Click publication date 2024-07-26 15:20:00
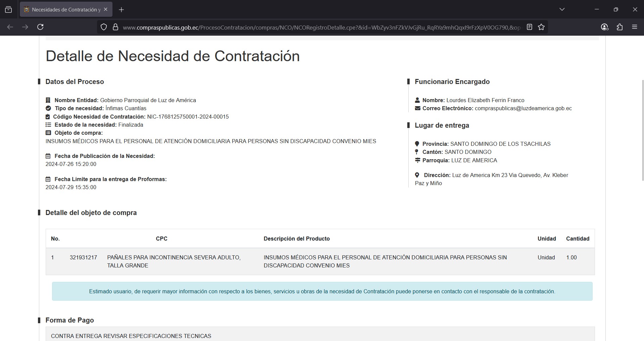The height and width of the screenshot is (341, 644). coord(71,164)
